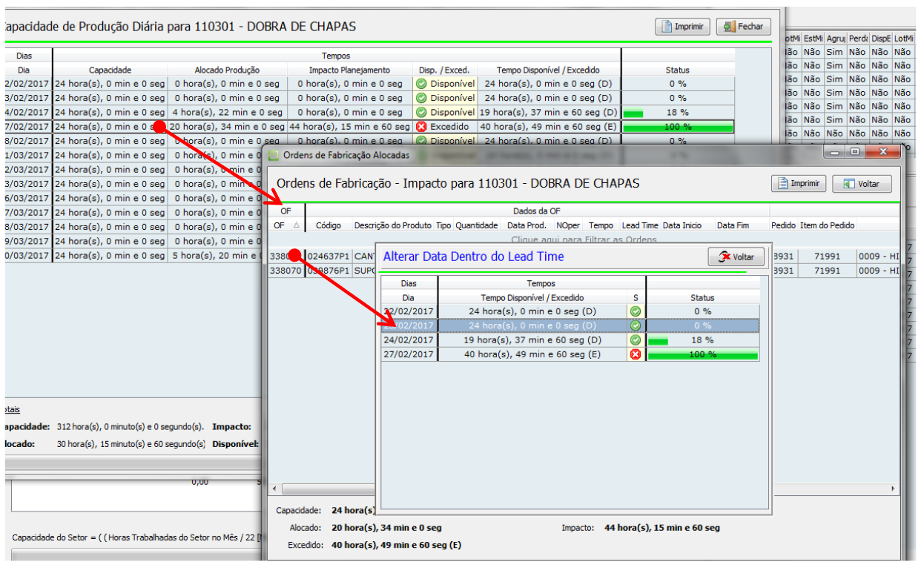Click the red Excedido icon in the main table
Image resolution: width=924 pixels, height=576 pixels.
coord(421,127)
